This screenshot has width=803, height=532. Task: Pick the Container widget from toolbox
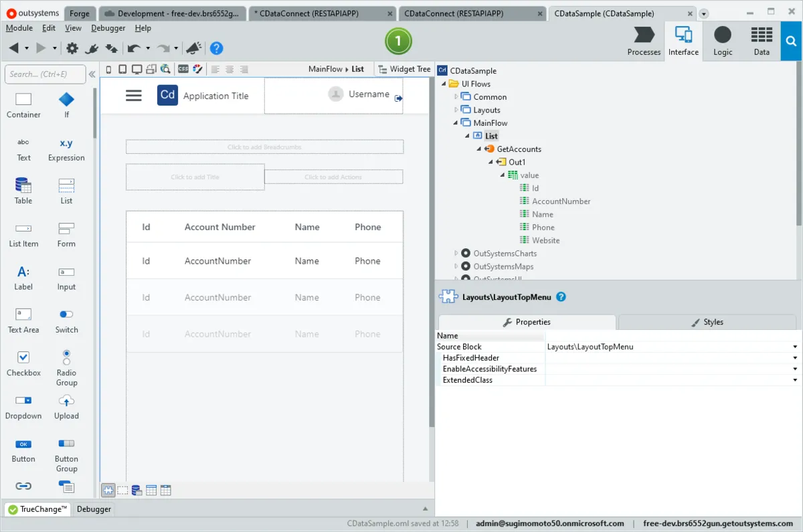[23, 105]
